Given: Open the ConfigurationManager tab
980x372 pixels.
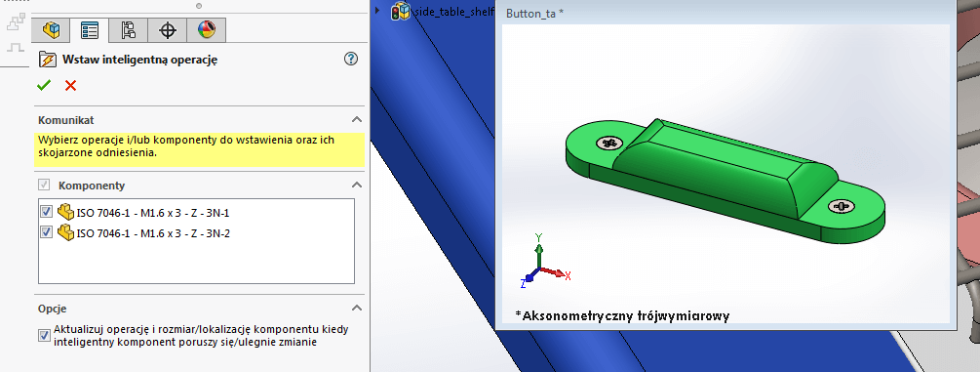Looking at the screenshot, I should (128, 29).
